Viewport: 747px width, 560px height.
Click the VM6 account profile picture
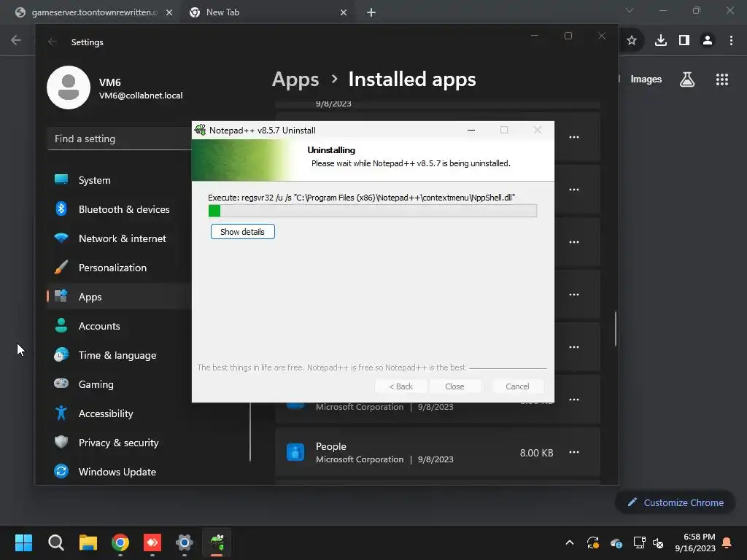pyautogui.click(x=69, y=87)
